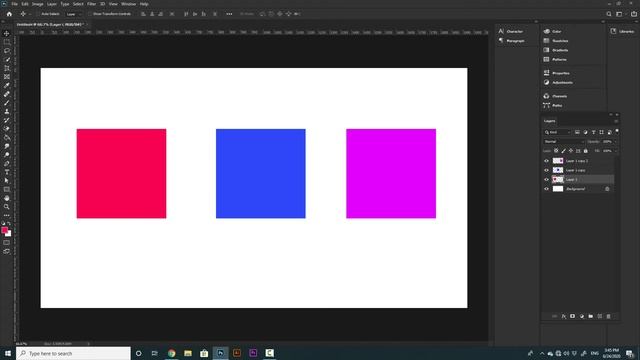The width and height of the screenshot is (640, 360).
Task: Toggle lock transparent pixels in Layers panel
Action: point(556,151)
